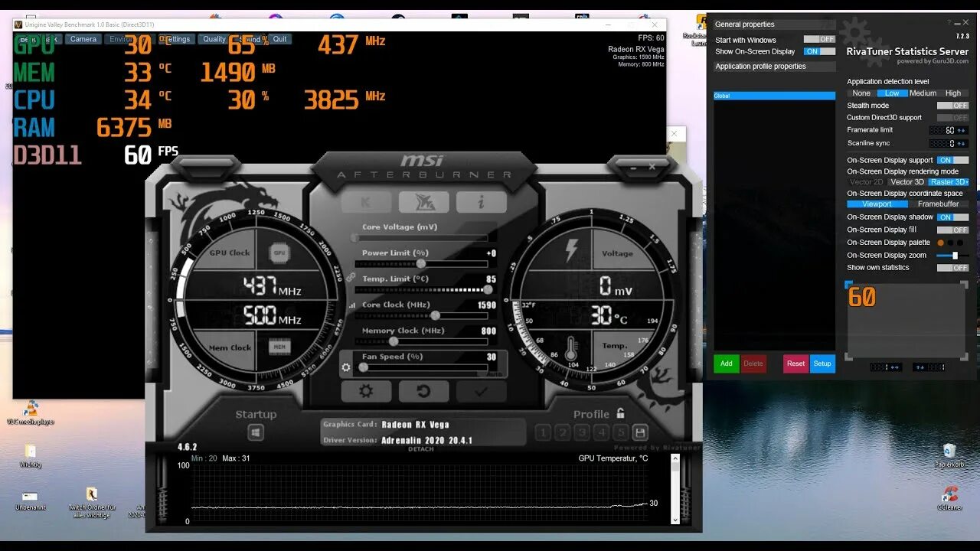Toggle On-Screen Display support switch
The height and width of the screenshot is (551, 980).
(952, 160)
